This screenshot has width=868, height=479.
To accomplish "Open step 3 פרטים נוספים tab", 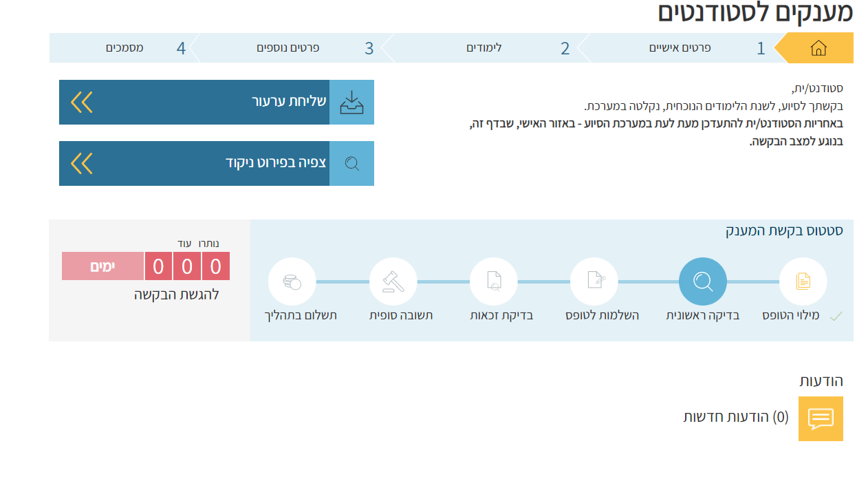I will pyautogui.click(x=289, y=48).
